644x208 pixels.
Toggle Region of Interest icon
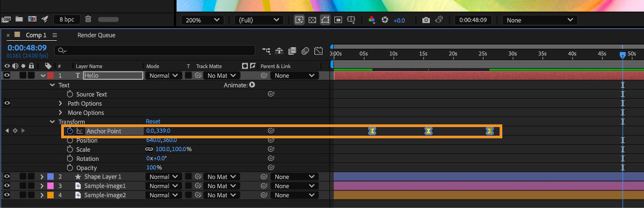tap(338, 20)
